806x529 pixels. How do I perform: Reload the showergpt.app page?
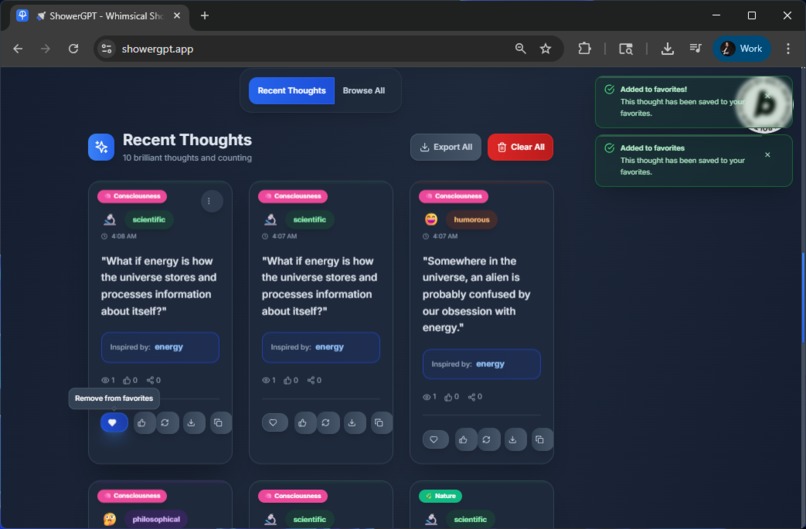[74, 49]
